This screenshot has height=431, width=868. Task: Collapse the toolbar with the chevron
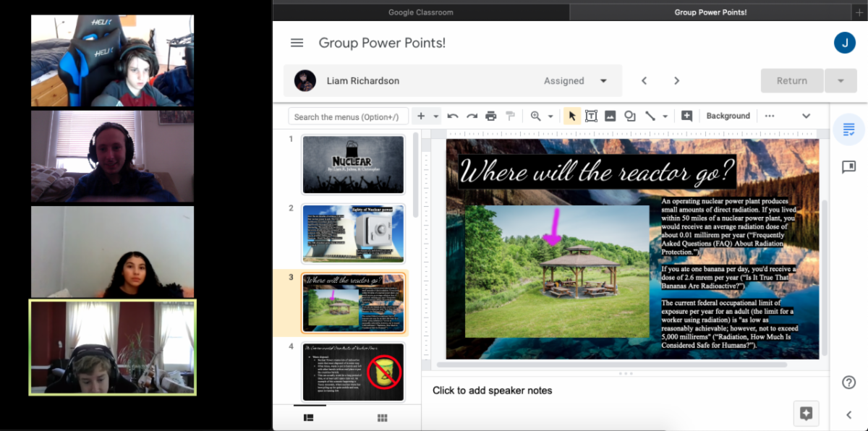[x=806, y=116]
